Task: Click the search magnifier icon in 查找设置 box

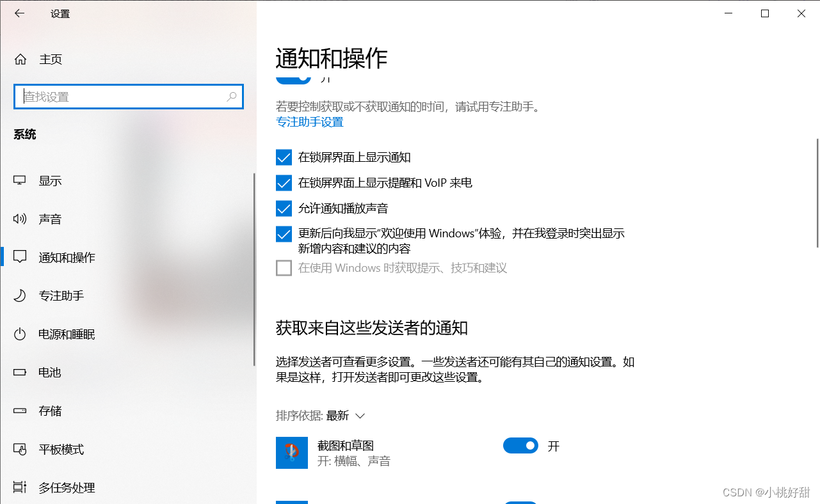Action: [x=232, y=97]
